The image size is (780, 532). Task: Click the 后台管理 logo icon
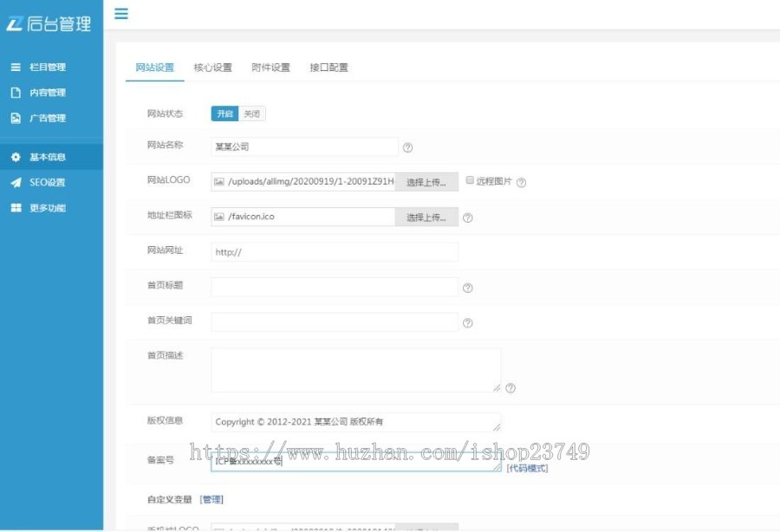[15, 23]
